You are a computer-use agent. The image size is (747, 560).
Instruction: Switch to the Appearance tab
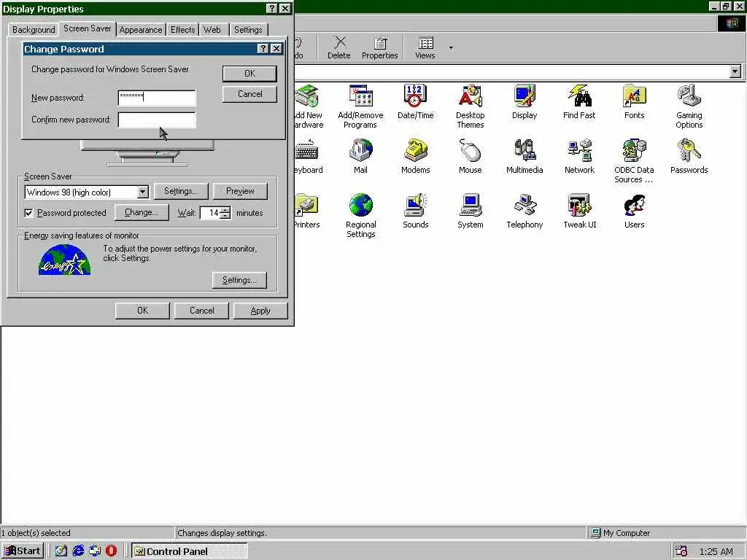[x=141, y=29]
